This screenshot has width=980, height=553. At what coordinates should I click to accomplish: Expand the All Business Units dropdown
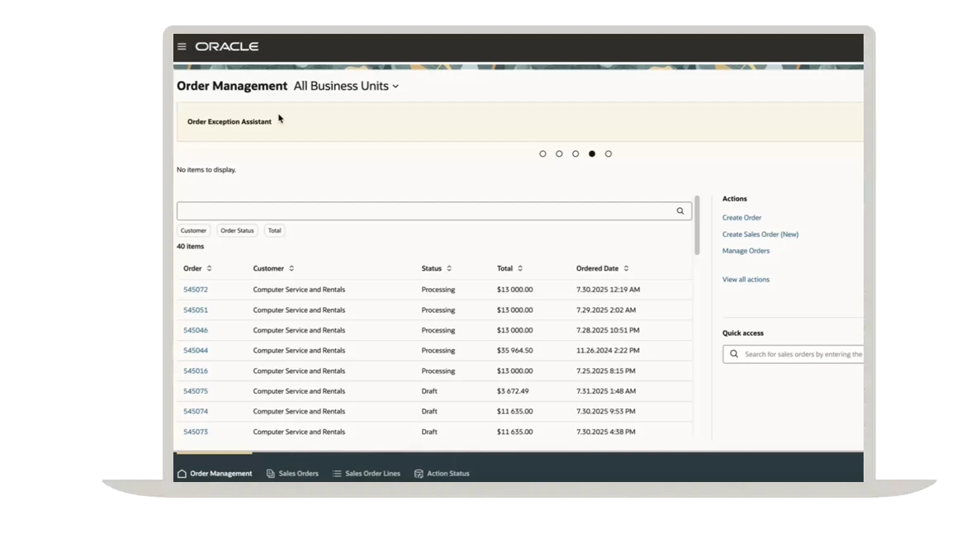click(x=395, y=87)
